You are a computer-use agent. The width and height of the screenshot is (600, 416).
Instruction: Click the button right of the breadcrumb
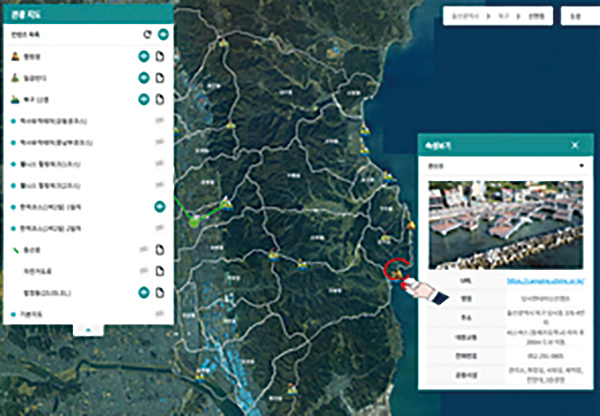(x=580, y=16)
